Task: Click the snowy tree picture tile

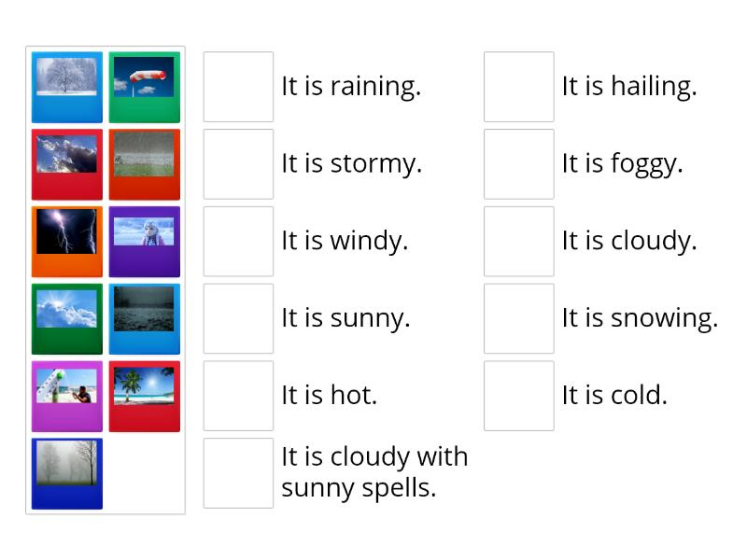Action: coord(67,87)
